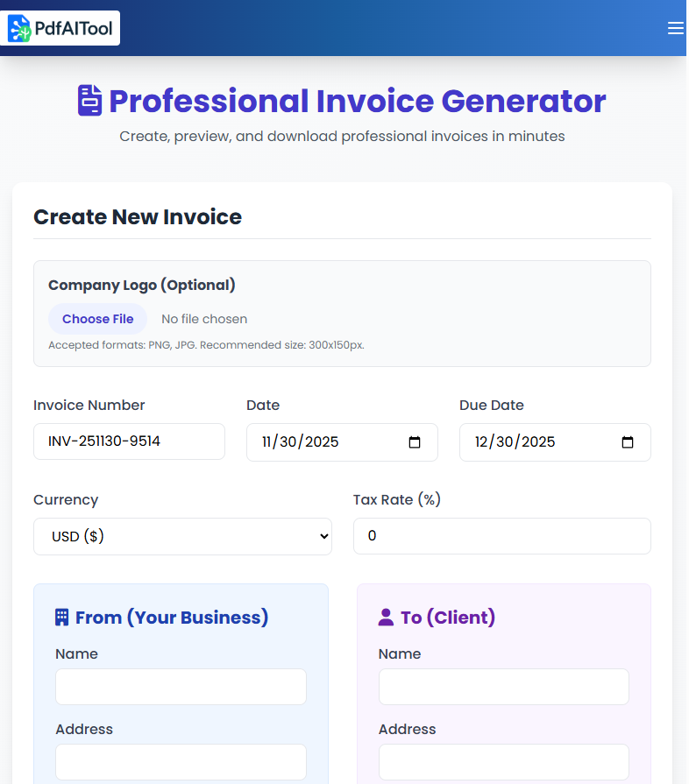Click the building icon beside From
This screenshot has height=784, width=689.
pos(61,617)
